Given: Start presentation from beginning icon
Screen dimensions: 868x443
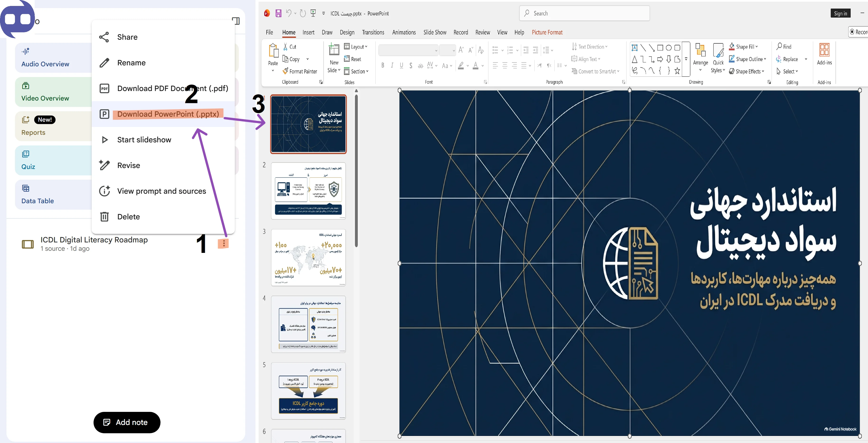Looking at the screenshot, I should tap(313, 14).
